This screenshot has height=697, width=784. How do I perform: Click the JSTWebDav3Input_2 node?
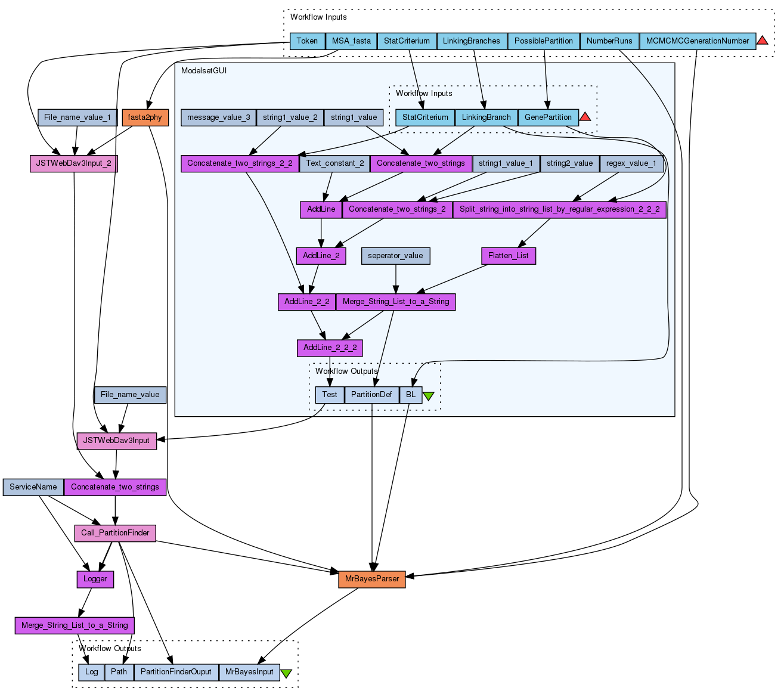(74, 163)
